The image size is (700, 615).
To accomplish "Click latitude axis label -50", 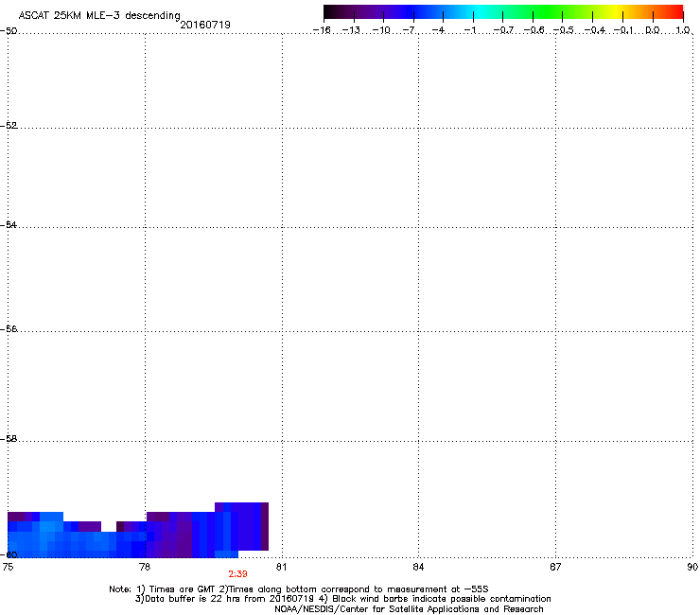I will (9, 31).
